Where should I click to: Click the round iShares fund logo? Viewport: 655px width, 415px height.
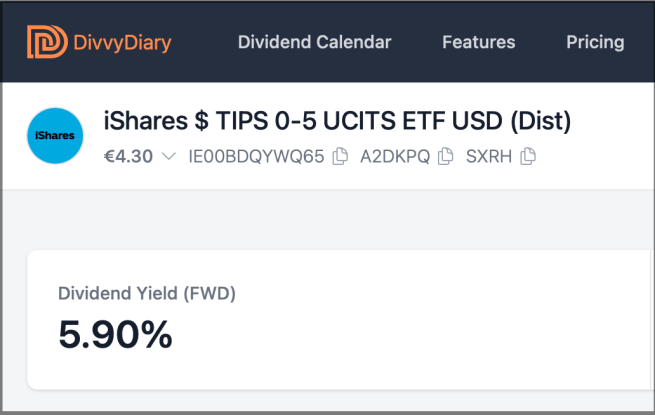(55, 136)
